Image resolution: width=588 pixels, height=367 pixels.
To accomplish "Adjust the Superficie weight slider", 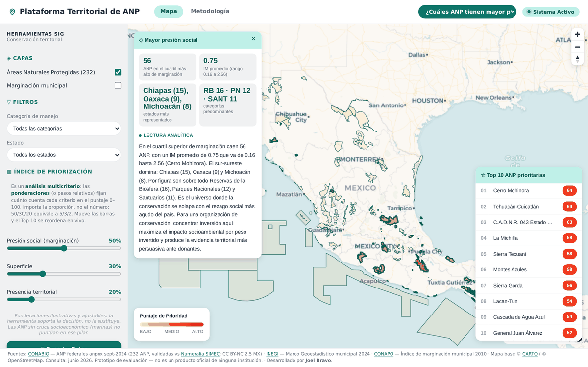I will coord(64,274).
